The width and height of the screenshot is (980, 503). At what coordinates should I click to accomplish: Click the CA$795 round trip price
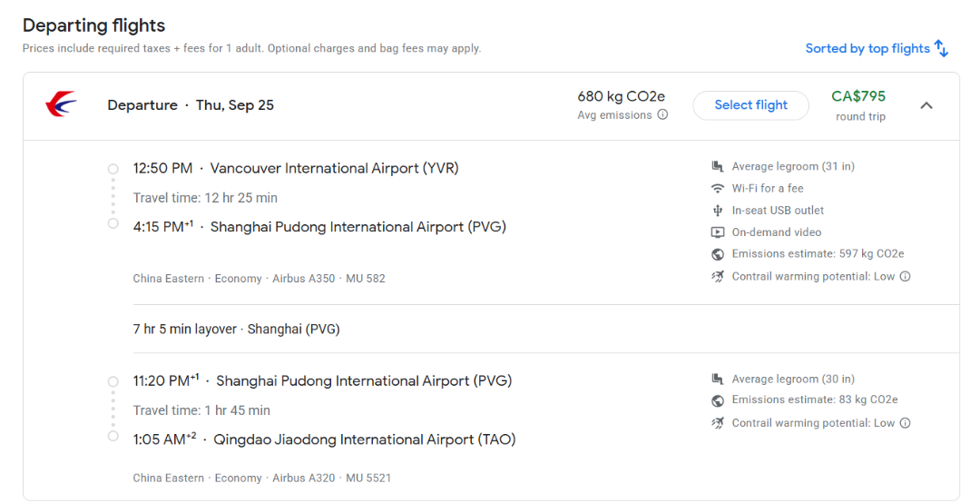[858, 97]
